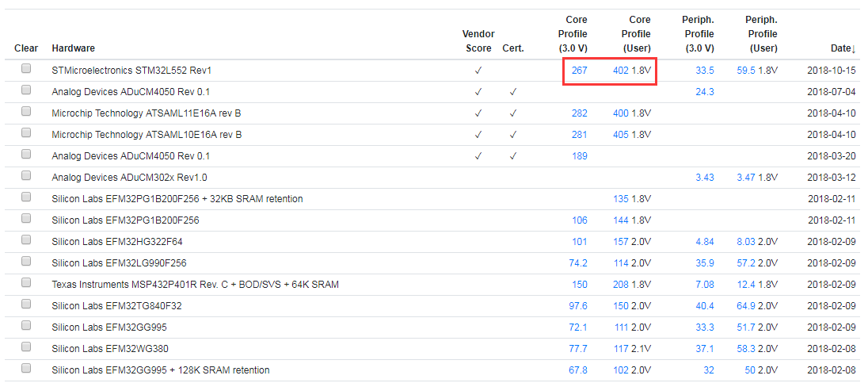
Task: Click the Hardware column header
Action: click(73, 48)
